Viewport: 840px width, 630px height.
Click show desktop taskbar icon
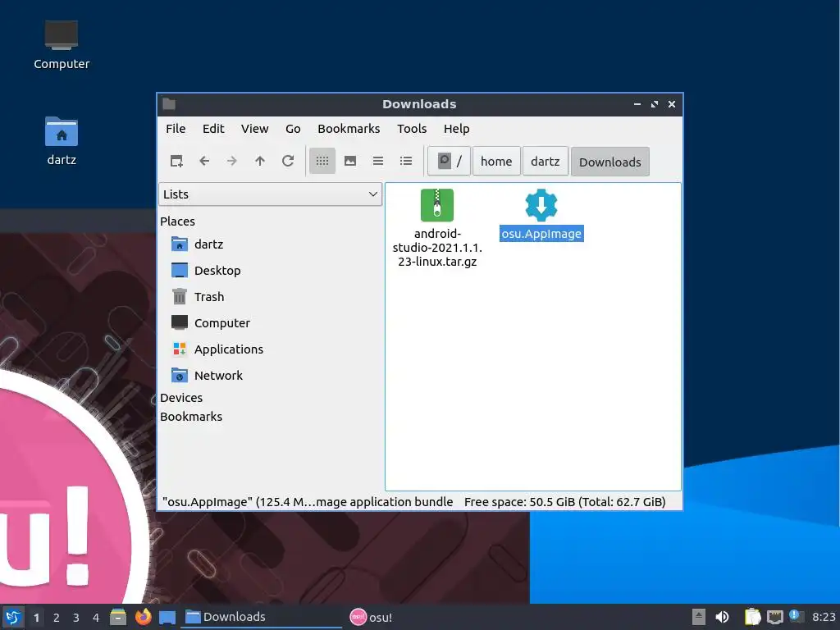(167, 617)
